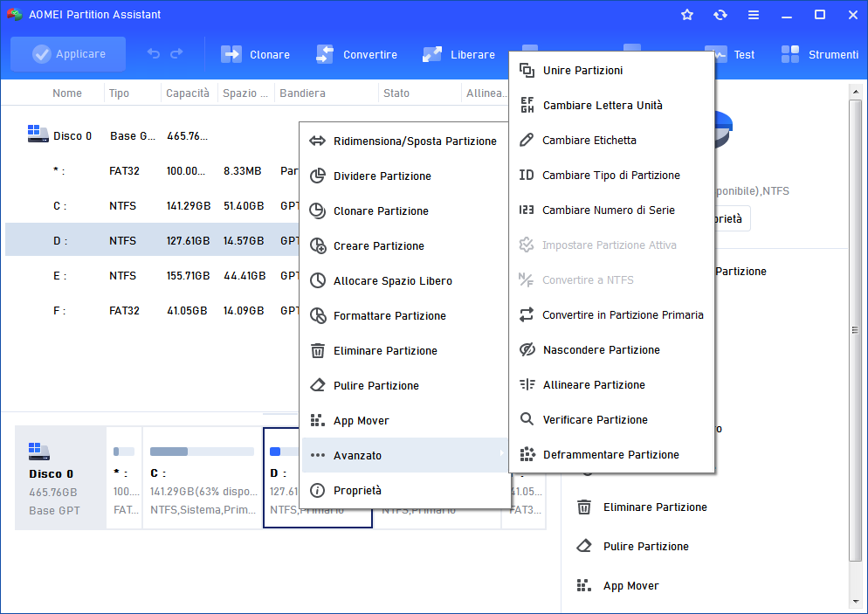Click the right panel scrollbar up arrow

pyautogui.click(x=856, y=92)
